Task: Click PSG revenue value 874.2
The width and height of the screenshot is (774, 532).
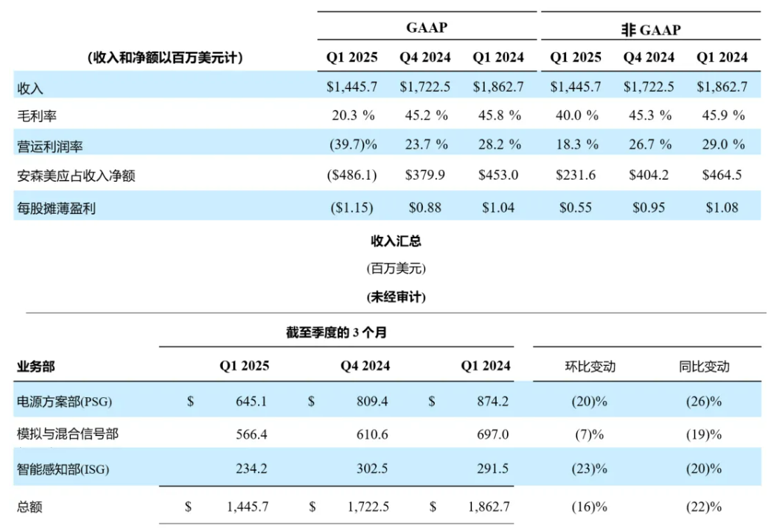Action: (x=493, y=402)
